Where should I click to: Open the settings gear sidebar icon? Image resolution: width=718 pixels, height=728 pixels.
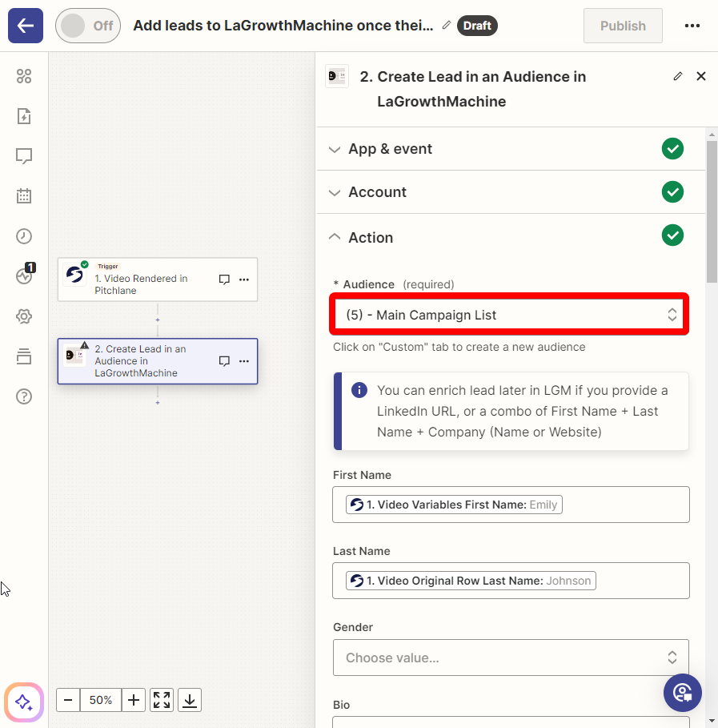(24, 316)
